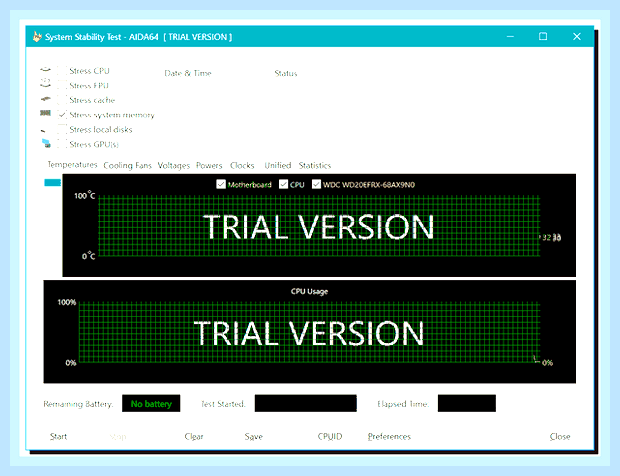Close the window via title bar X
This screenshot has width=620, height=476.
point(577,36)
